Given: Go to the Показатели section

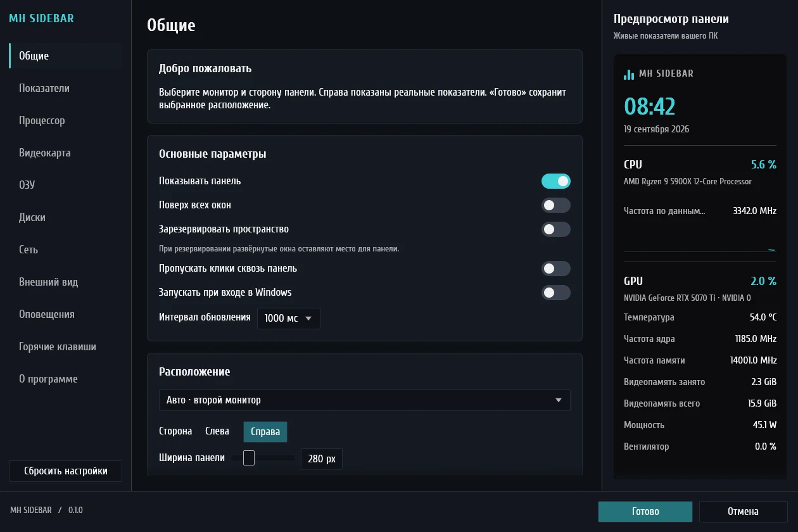Looking at the screenshot, I should pyautogui.click(x=65, y=88).
